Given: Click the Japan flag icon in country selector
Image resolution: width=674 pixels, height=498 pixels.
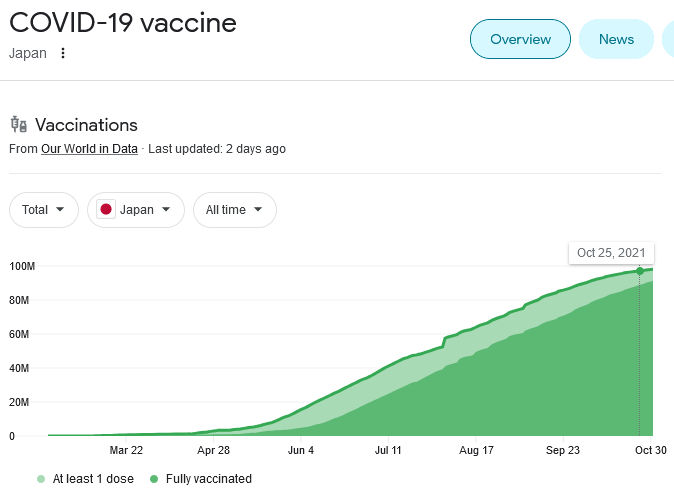Looking at the screenshot, I should [105, 210].
